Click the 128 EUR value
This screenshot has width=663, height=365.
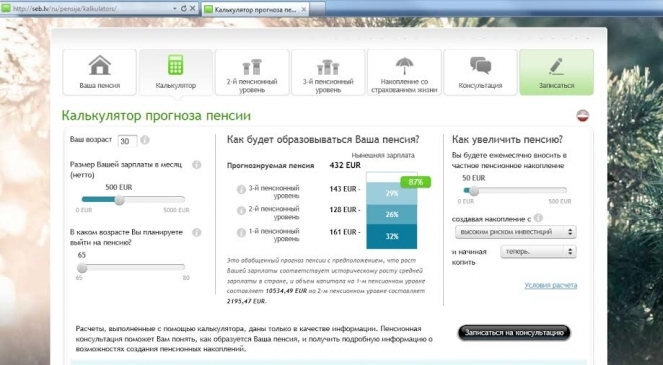tap(343, 210)
